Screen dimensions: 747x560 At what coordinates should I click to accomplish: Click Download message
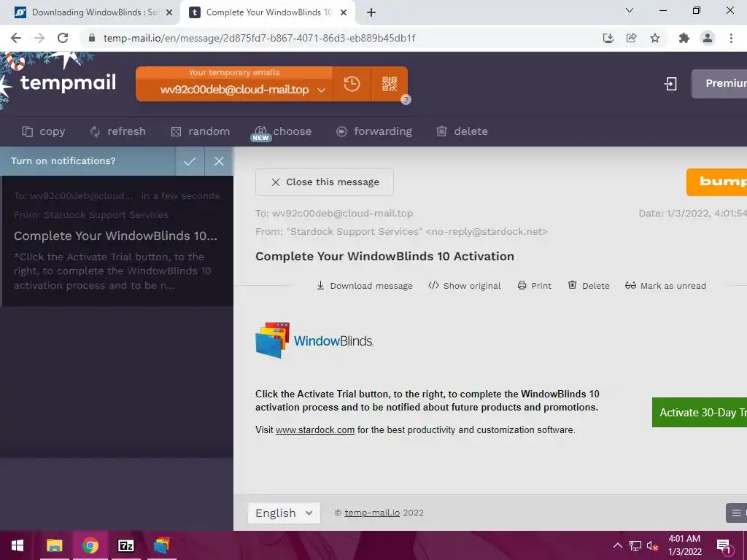pyautogui.click(x=365, y=286)
